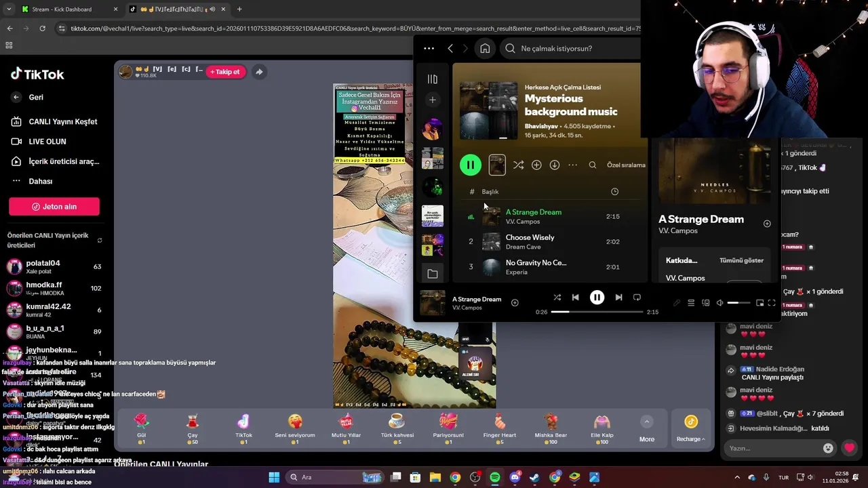Skip to the next track

[x=618, y=297]
